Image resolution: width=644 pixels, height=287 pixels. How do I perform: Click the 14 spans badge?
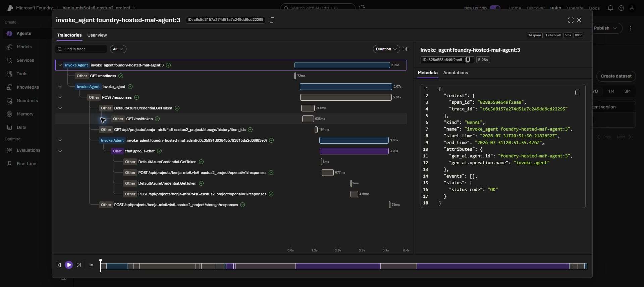(535, 35)
